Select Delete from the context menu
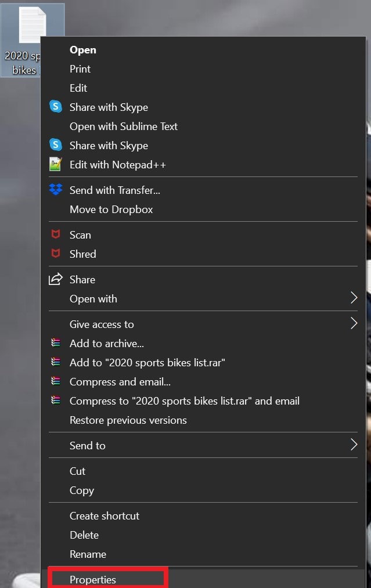The height and width of the screenshot is (588, 371). (84, 535)
